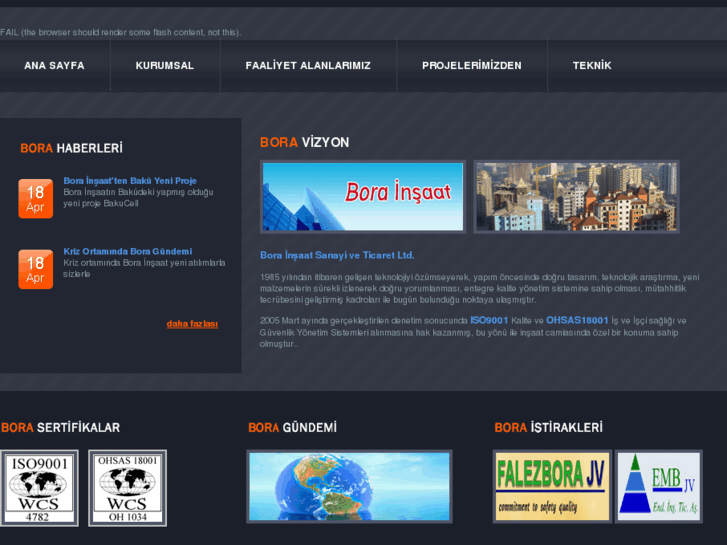
Task: Click the 18 Apr date badge beside Bakü news
Action: point(36,199)
